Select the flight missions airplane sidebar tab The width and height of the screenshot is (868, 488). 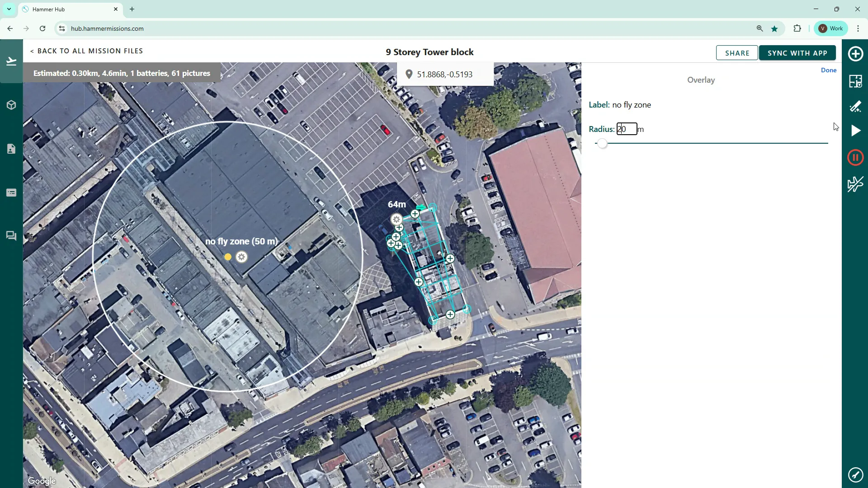click(x=11, y=61)
